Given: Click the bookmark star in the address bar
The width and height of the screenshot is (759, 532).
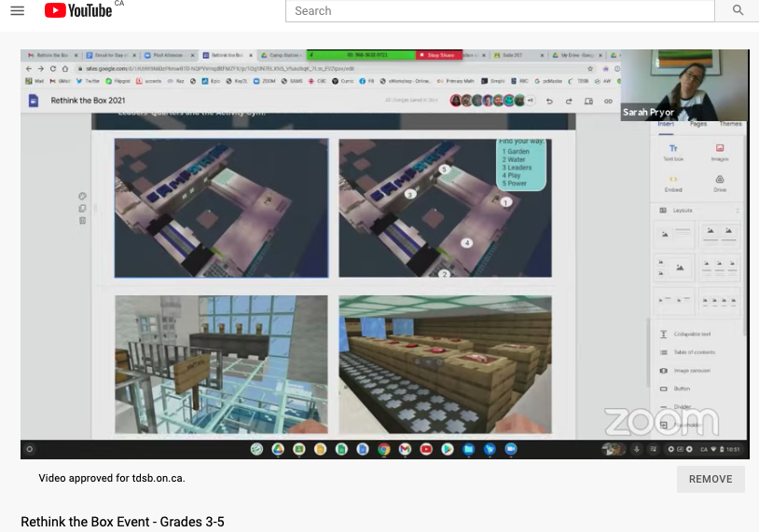Looking at the screenshot, I should 590,69.
